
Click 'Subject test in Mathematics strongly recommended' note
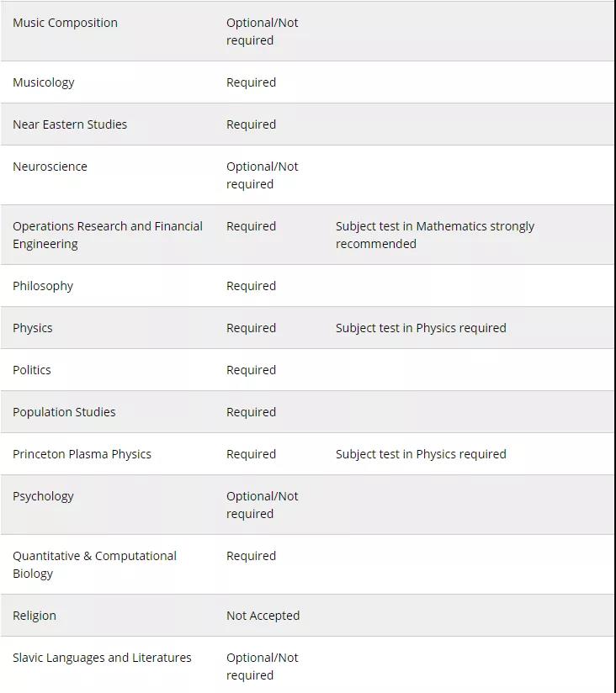tap(434, 235)
